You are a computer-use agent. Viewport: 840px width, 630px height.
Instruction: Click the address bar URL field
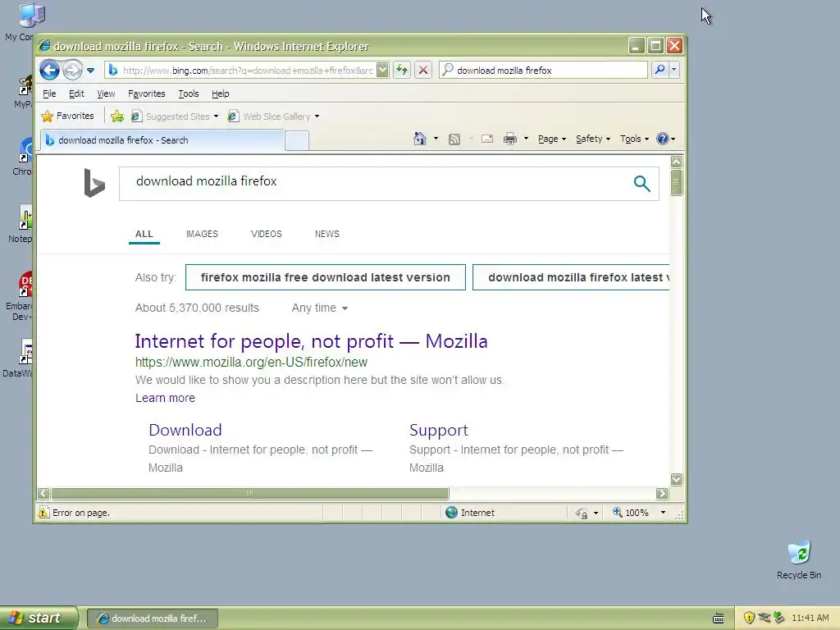click(x=240, y=71)
